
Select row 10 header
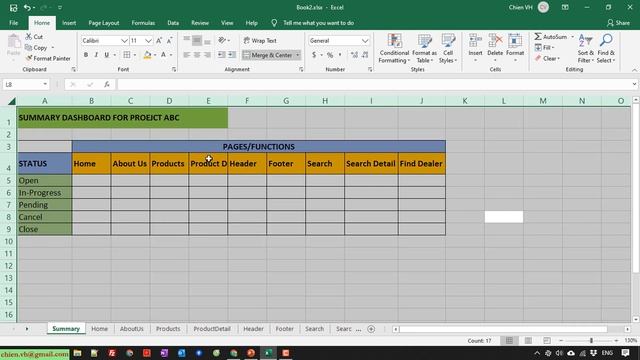tap(8, 241)
